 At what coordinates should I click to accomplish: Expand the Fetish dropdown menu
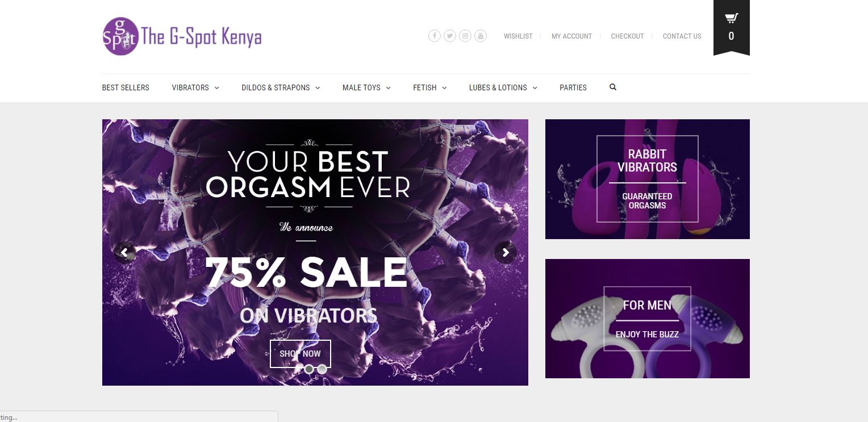(430, 87)
